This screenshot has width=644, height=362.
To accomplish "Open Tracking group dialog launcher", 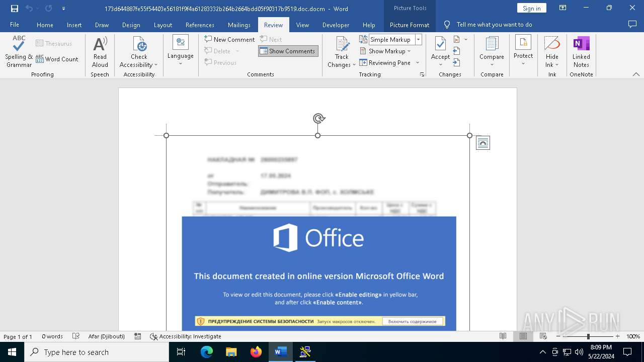I will coord(422,74).
